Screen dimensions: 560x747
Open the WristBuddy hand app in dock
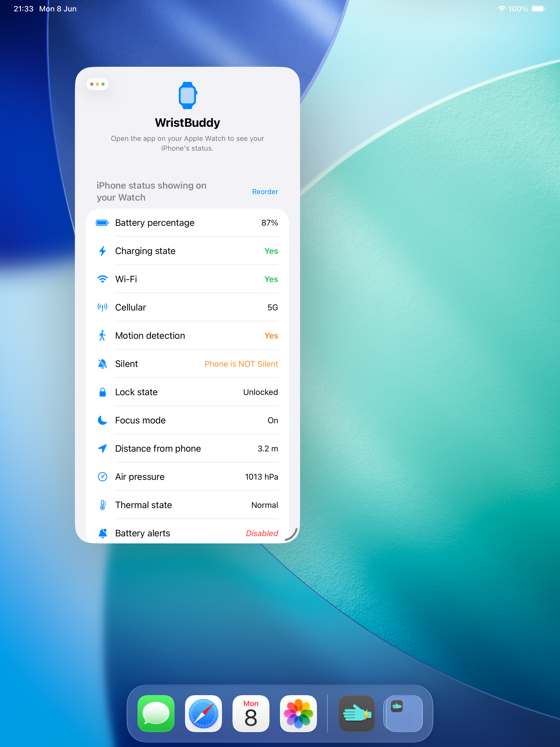click(x=357, y=713)
